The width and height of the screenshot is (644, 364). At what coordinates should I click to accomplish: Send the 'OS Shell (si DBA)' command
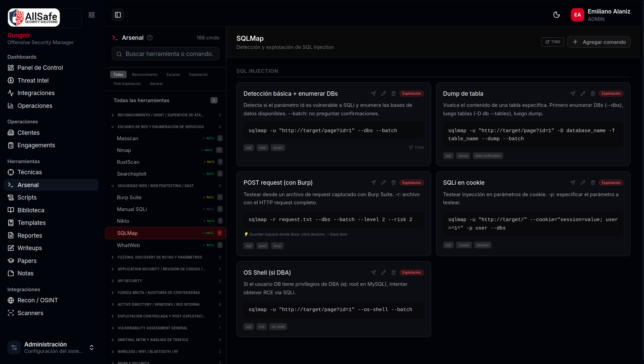[x=373, y=272]
